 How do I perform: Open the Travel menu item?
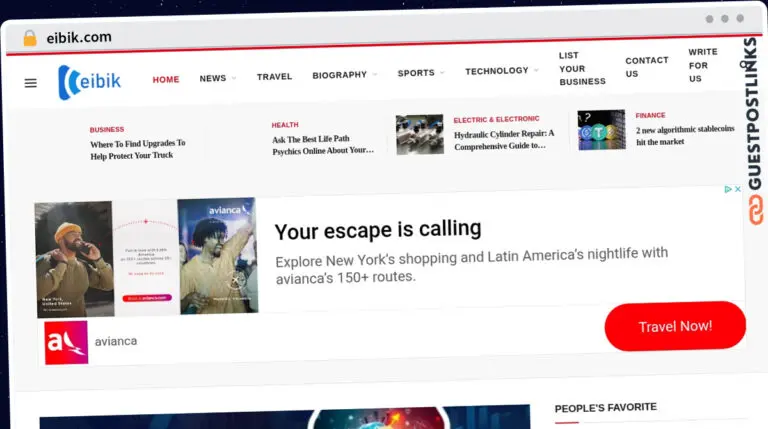[x=274, y=76]
